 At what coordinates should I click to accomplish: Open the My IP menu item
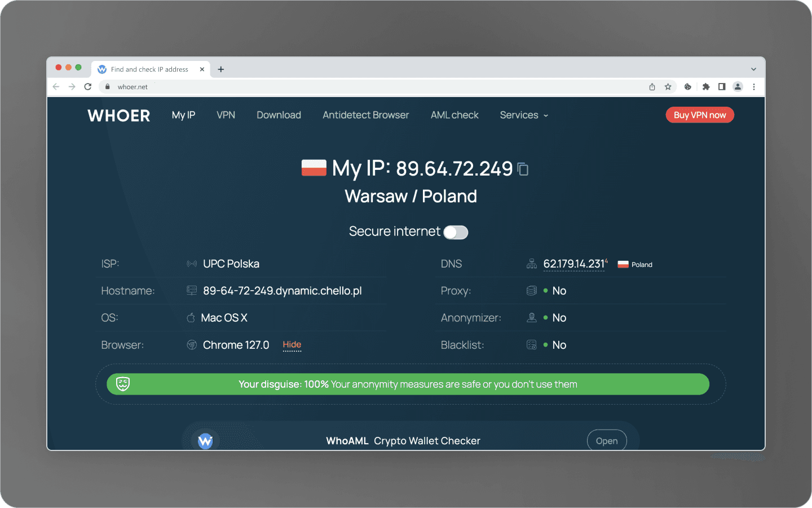(x=183, y=115)
